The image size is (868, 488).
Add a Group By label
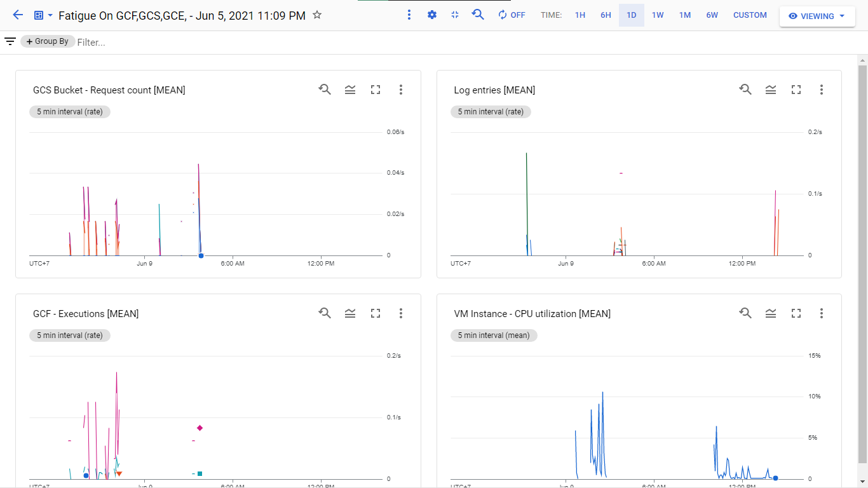(48, 41)
